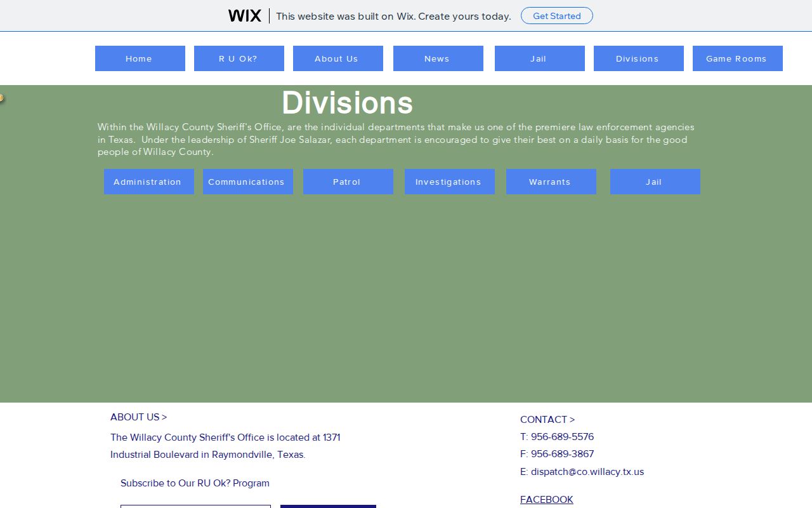
Task: Click the subscribe email input field
Action: pos(195,506)
